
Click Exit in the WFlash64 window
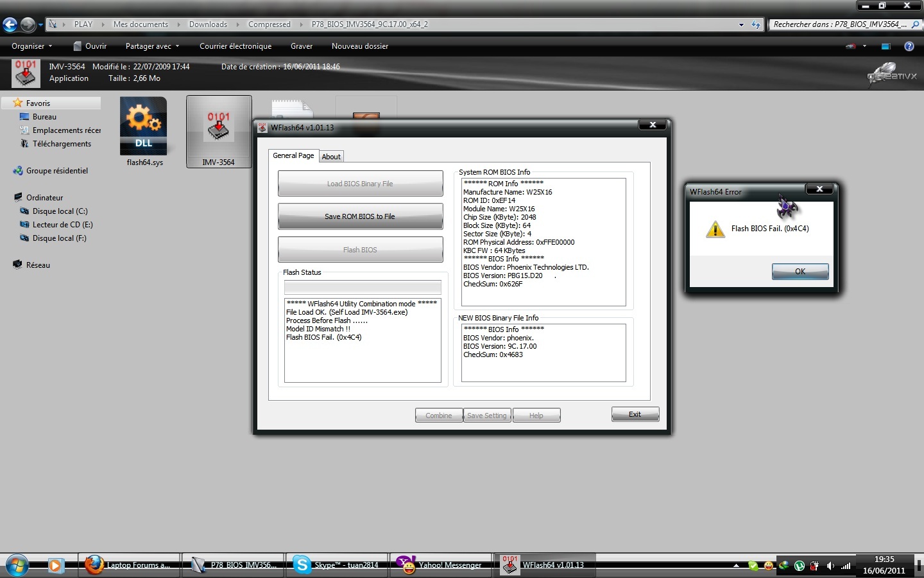tap(635, 414)
